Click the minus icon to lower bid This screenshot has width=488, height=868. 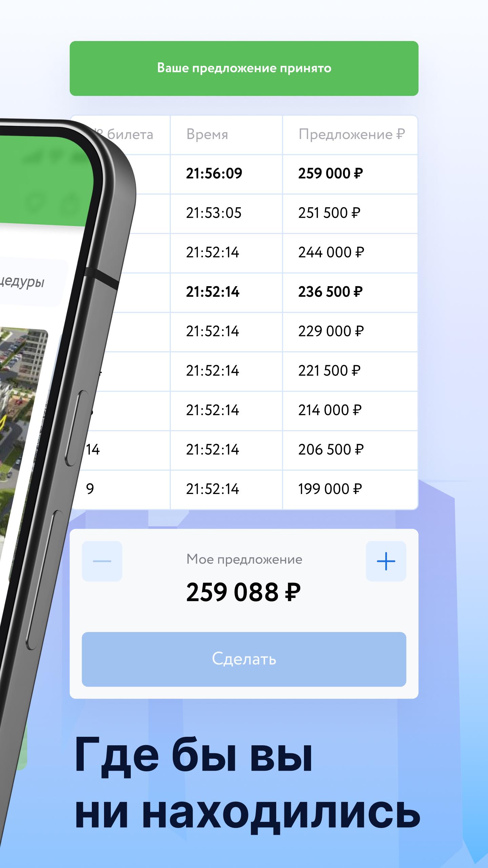click(102, 561)
